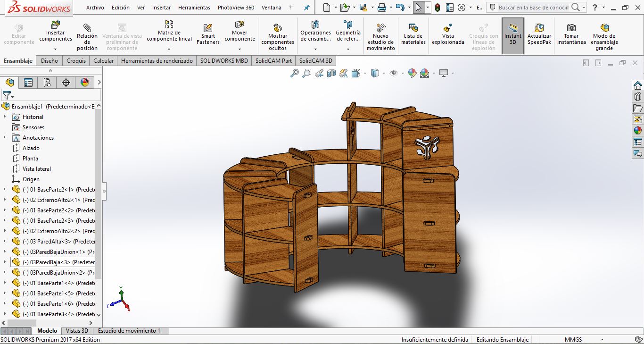Click the knowledge base search field

pyautogui.click(x=533, y=8)
